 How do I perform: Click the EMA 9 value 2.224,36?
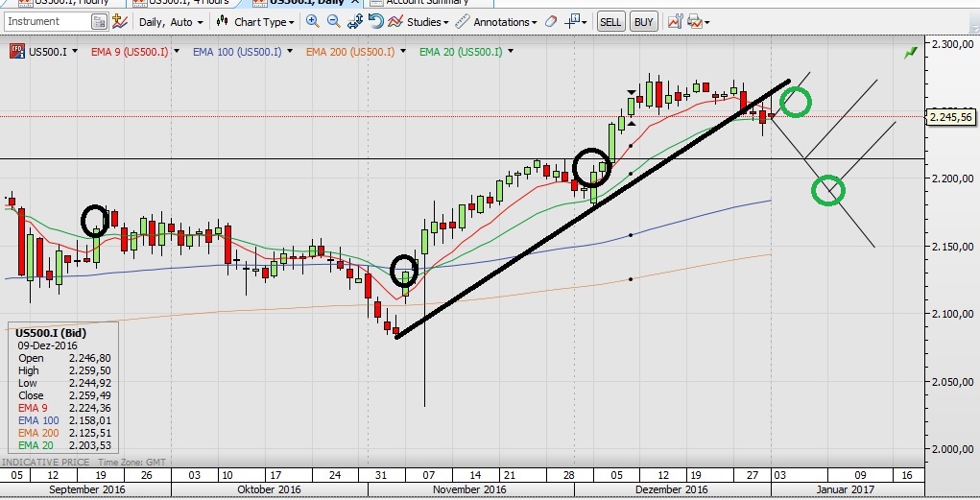tap(90, 408)
